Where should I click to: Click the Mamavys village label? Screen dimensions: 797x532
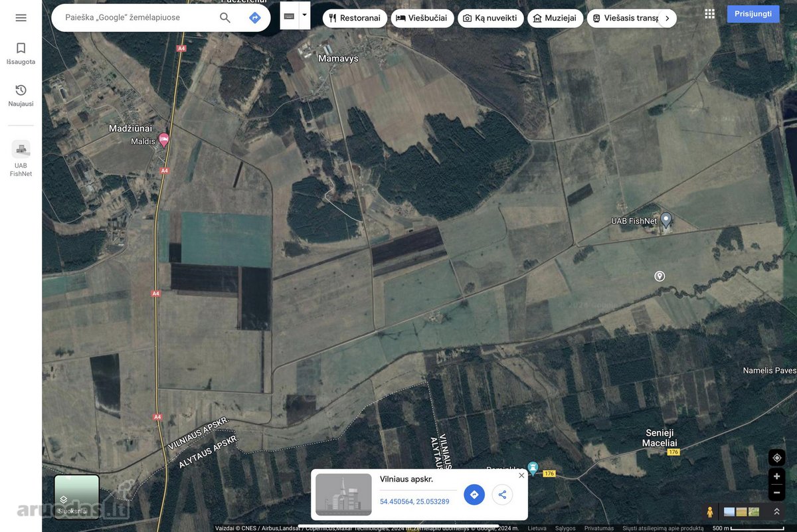(x=338, y=58)
